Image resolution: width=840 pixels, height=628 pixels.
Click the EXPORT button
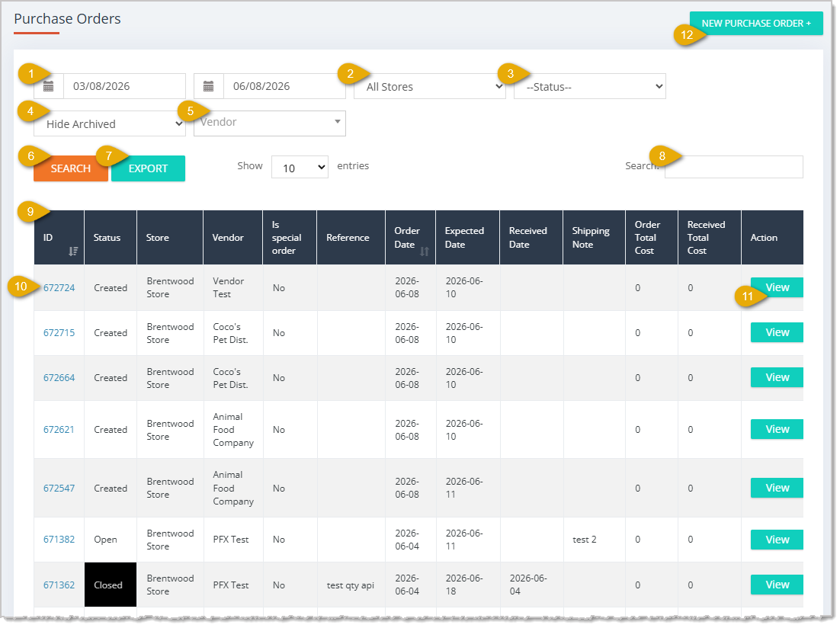coord(149,168)
